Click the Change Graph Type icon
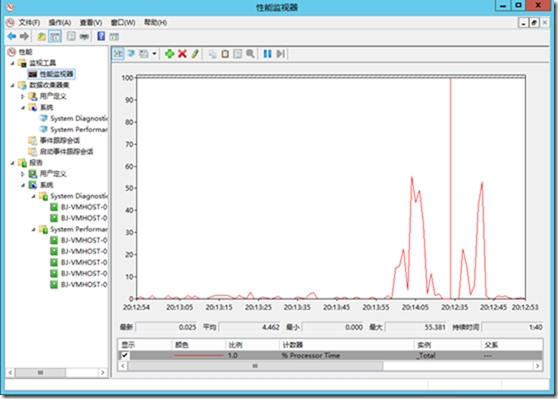The image size is (558, 399). tap(144, 54)
